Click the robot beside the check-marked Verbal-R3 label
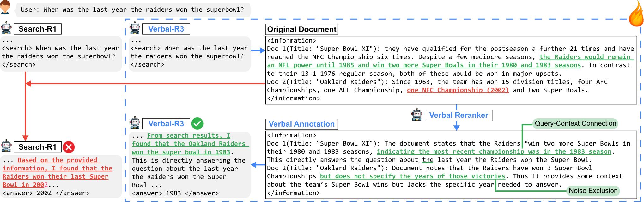The width and height of the screenshot is (644, 202). pos(135,123)
